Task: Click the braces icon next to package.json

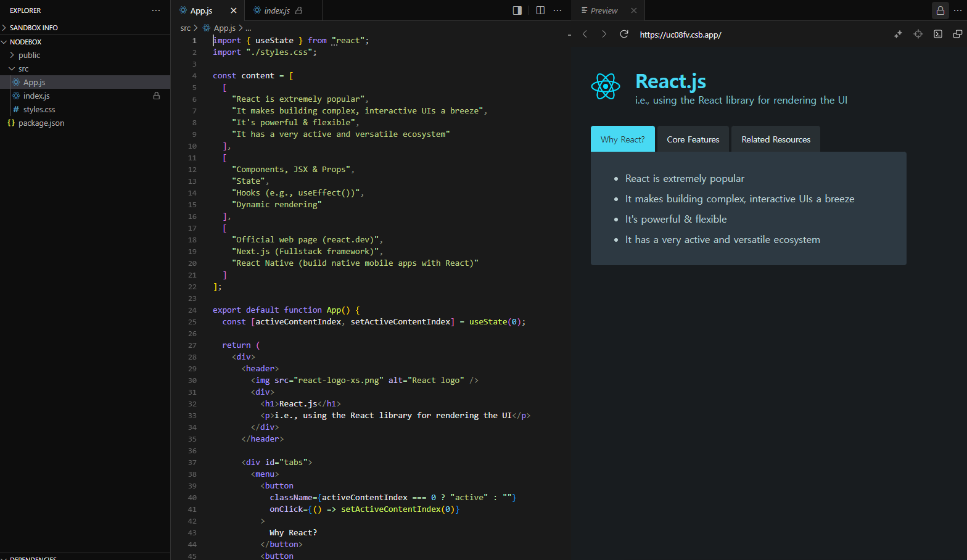Action: (11, 123)
